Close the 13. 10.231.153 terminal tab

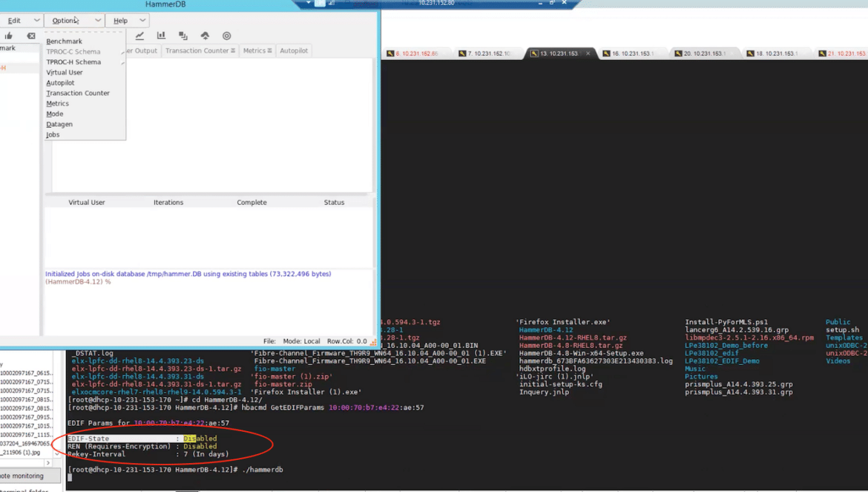pos(588,53)
